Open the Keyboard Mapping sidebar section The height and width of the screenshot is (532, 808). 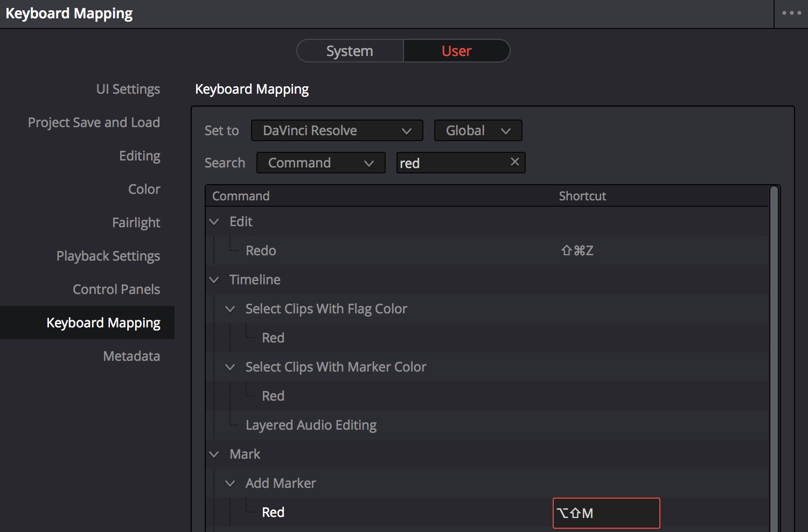tap(103, 323)
